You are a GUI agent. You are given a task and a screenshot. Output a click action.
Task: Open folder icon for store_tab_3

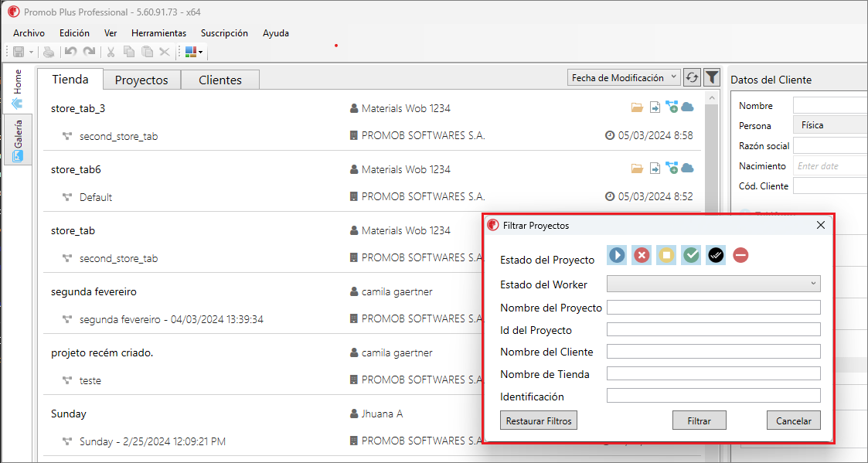[637, 107]
